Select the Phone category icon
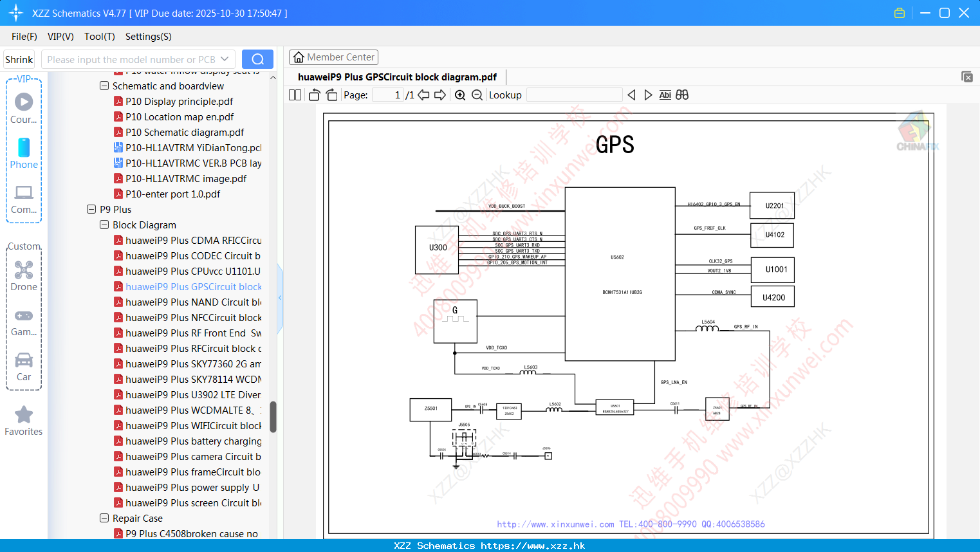The width and height of the screenshot is (980, 552). coord(24,154)
